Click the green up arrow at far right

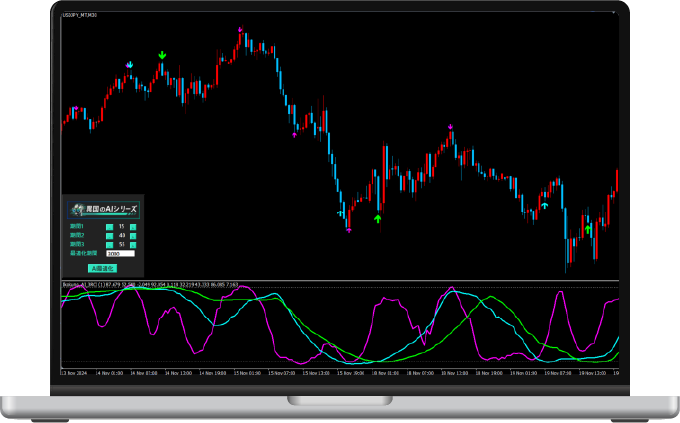[x=588, y=228]
